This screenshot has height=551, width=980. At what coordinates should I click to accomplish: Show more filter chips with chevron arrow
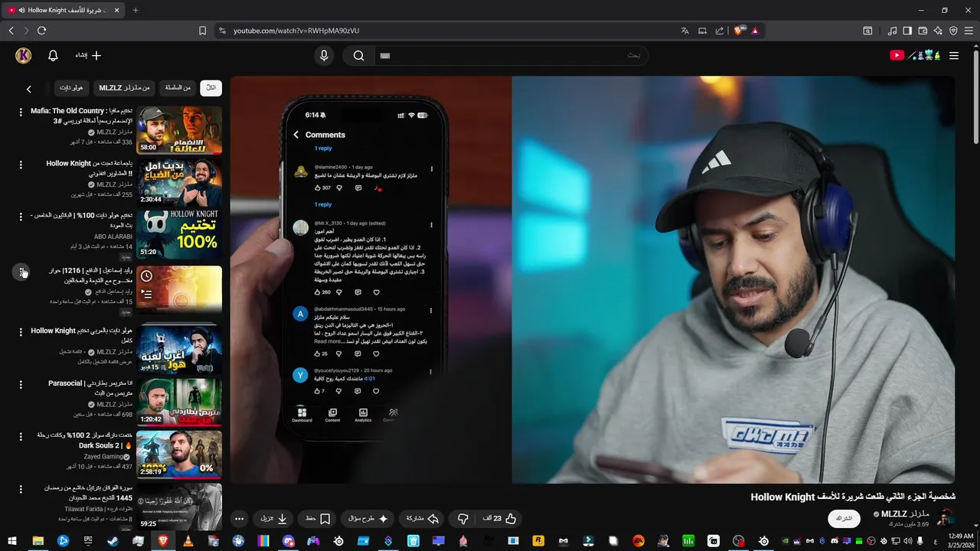point(29,89)
